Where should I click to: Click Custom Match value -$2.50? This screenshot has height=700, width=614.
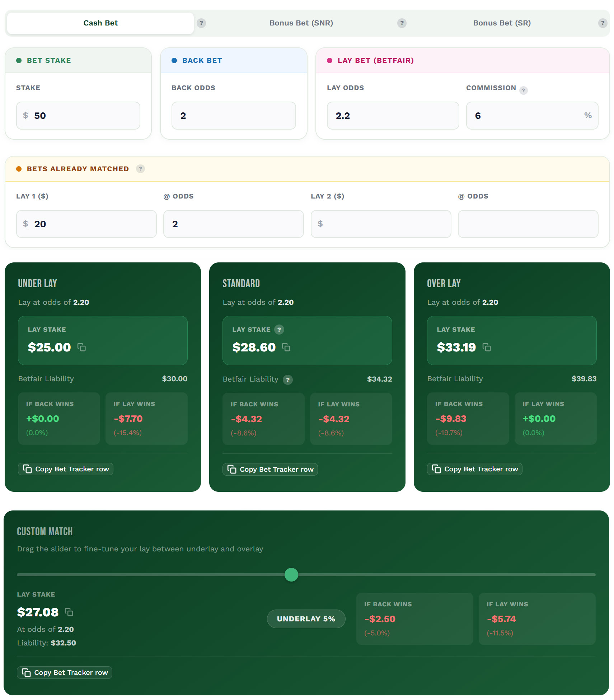(380, 619)
